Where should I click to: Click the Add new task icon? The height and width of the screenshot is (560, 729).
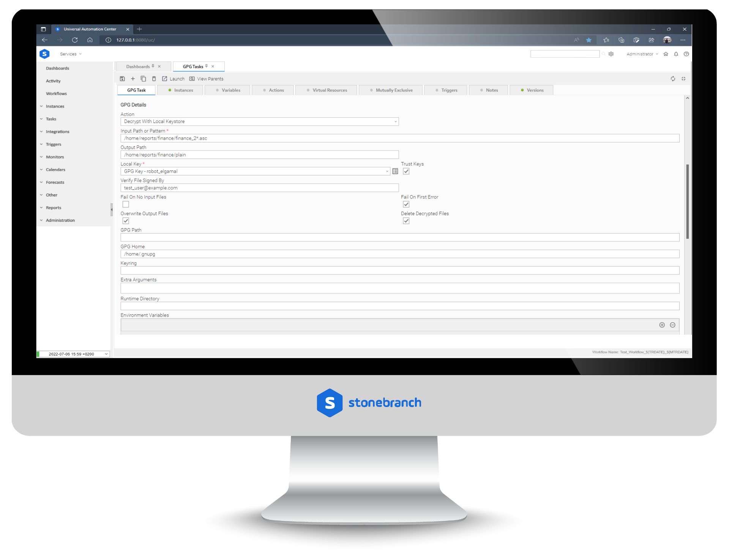(133, 79)
